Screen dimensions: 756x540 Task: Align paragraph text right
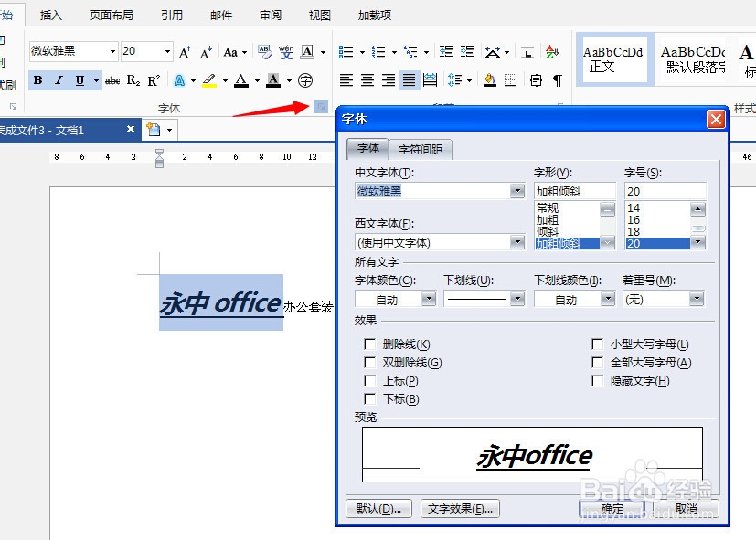tap(389, 80)
